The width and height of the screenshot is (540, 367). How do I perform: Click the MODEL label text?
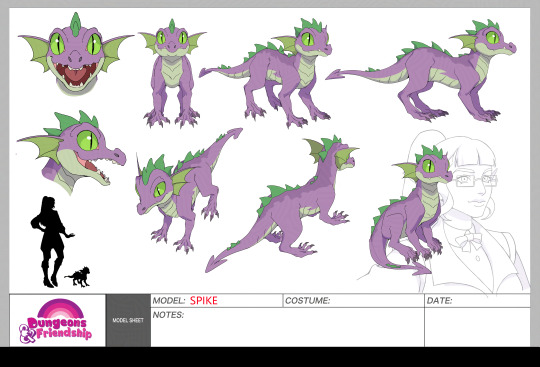(169, 301)
